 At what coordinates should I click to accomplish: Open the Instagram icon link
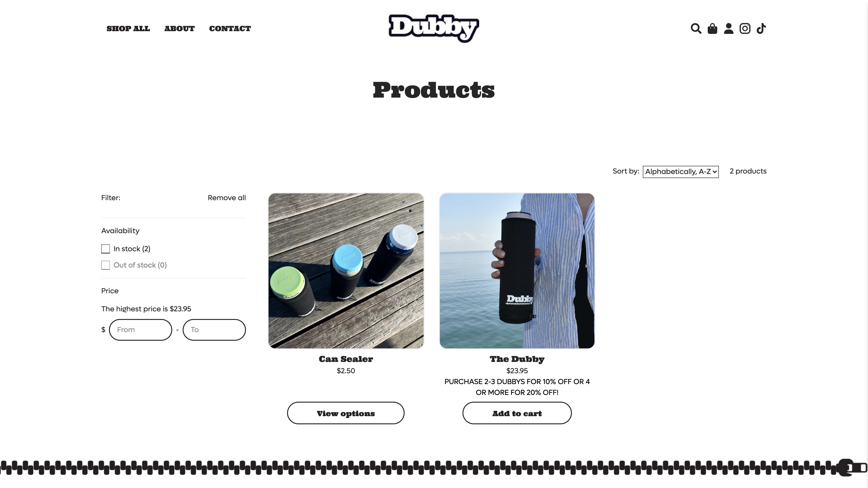[x=745, y=28]
